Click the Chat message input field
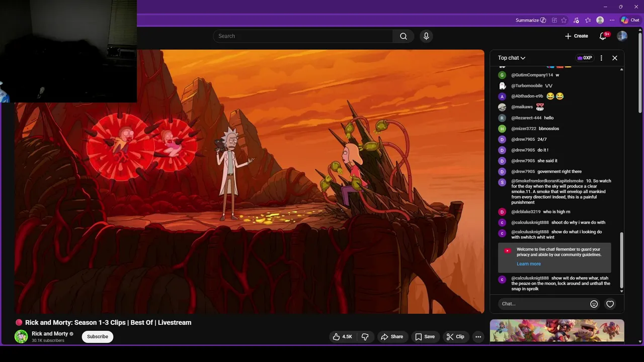The height and width of the screenshot is (362, 644). coord(542,304)
